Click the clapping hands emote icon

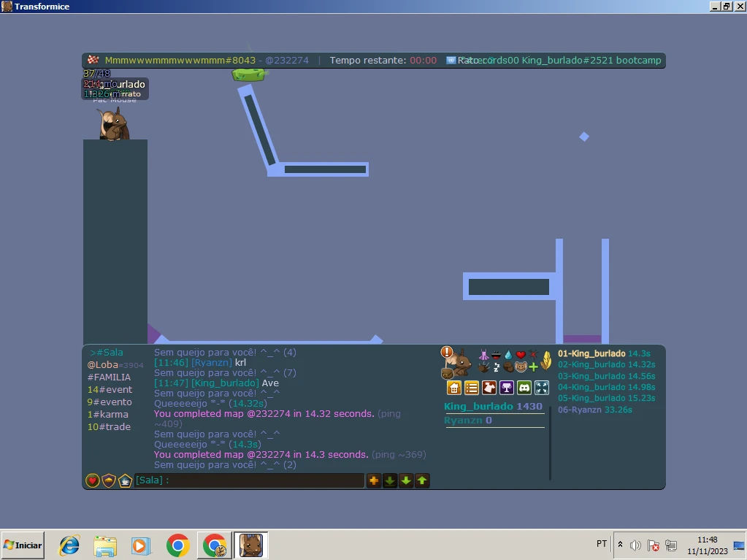point(484,367)
